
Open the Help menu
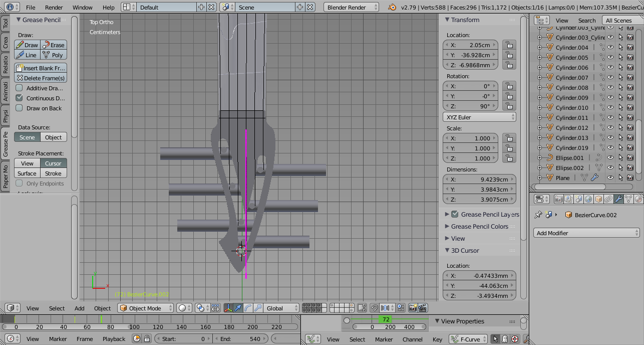(108, 7)
